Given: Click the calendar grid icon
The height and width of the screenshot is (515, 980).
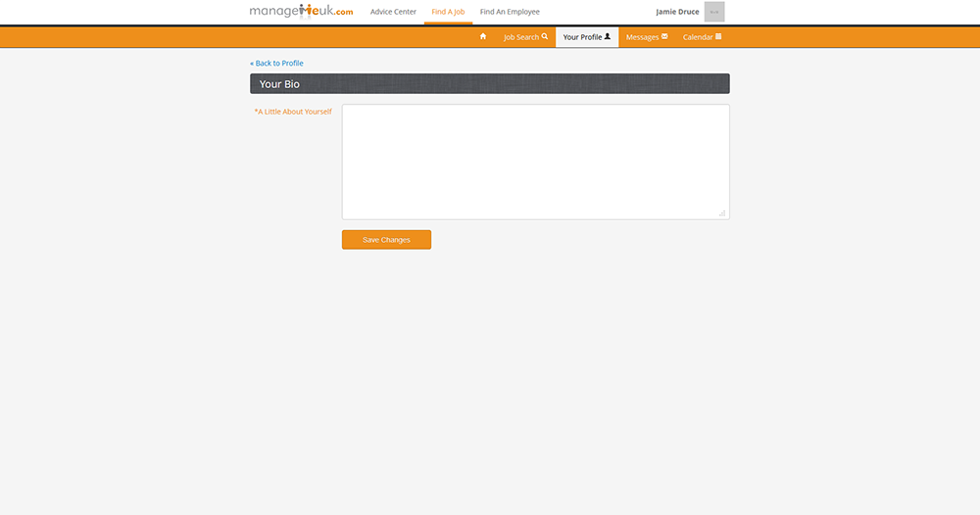Looking at the screenshot, I should 718,37.
